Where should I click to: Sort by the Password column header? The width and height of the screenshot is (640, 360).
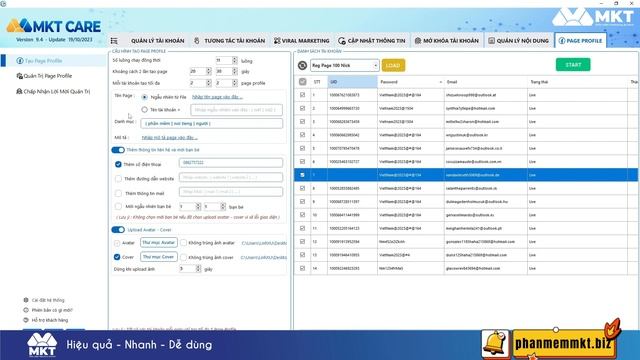pos(411,82)
